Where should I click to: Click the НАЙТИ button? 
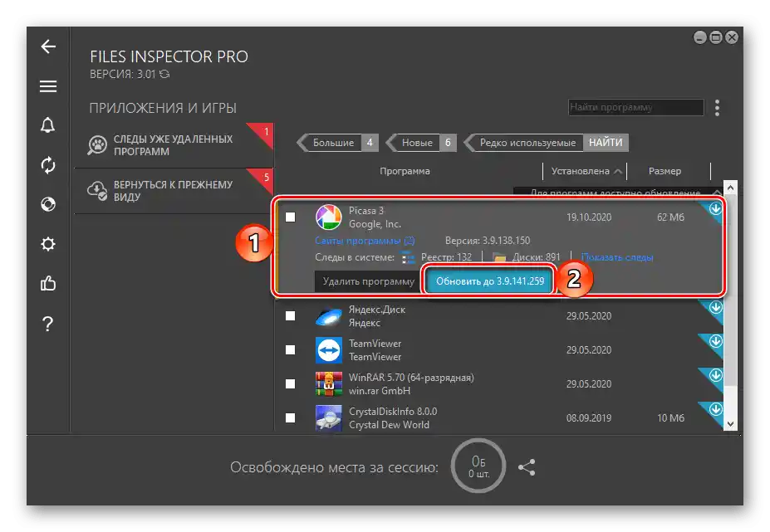[x=606, y=142]
